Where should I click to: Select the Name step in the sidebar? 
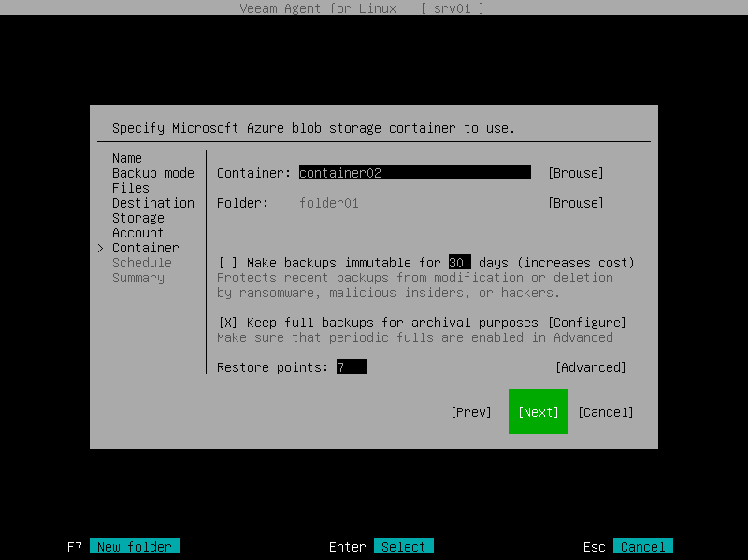(x=126, y=158)
